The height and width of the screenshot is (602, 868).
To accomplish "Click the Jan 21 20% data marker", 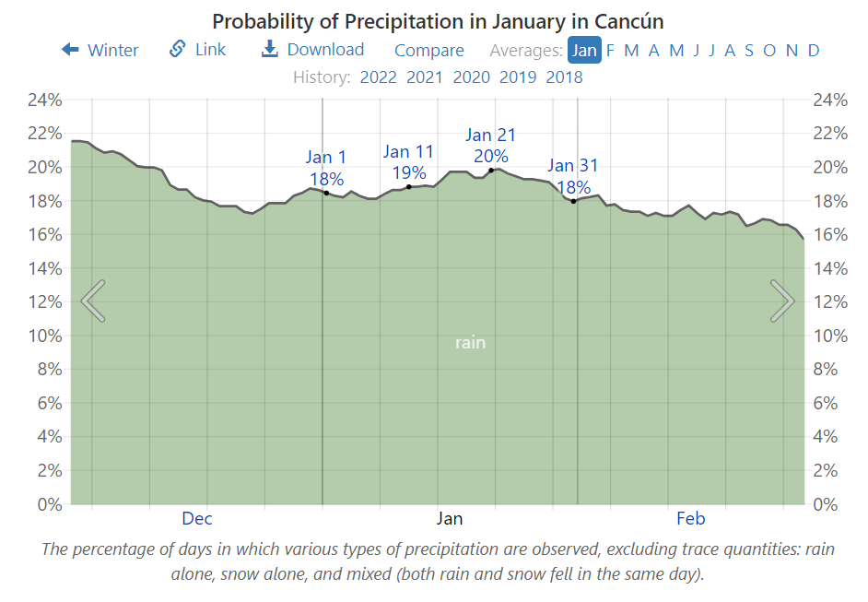I will click(491, 170).
